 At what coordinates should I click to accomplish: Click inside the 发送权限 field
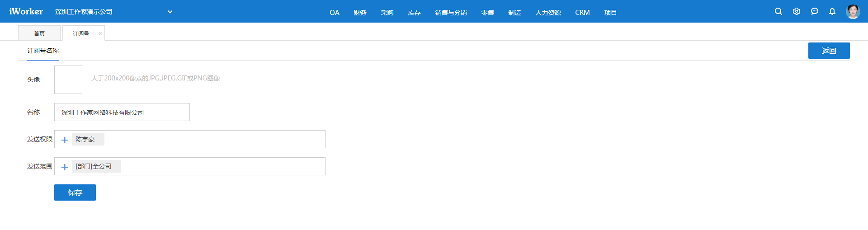point(190,139)
